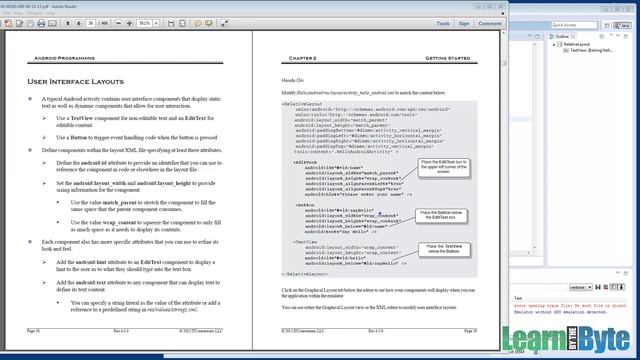
Task: Open the View menu in Adobe Reader
Action: pyautogui.click(x=18, y=13)
